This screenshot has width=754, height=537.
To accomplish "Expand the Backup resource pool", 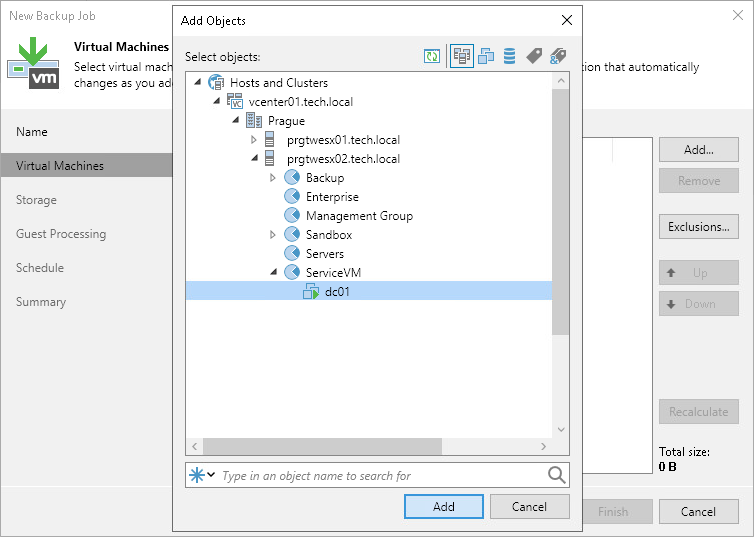I will [273, 177].
